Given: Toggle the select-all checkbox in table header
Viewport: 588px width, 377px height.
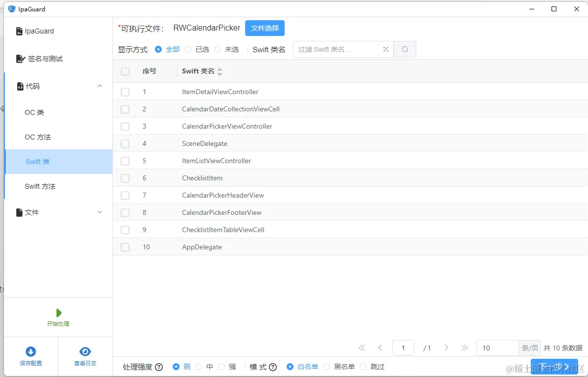Looking at the screenshot, I should coord(125,71).
